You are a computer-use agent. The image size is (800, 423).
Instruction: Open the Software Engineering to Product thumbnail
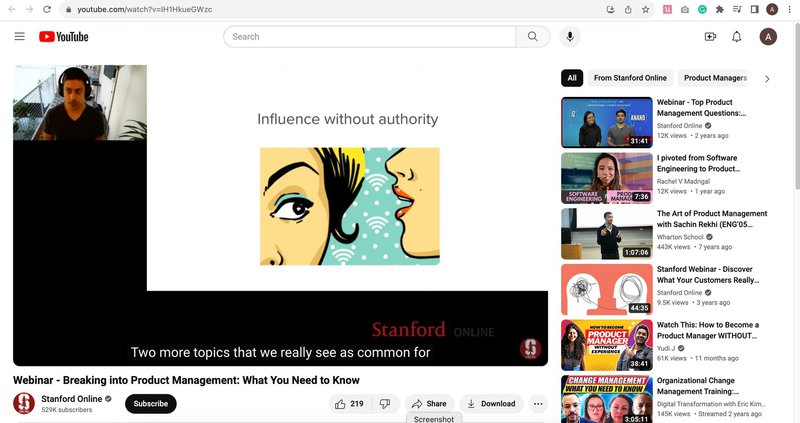point(607,178)
